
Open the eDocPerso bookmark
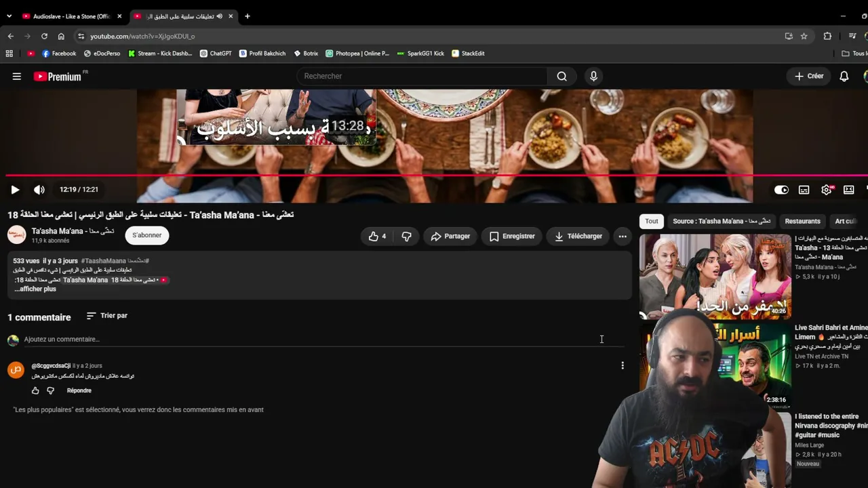point(102,54)
